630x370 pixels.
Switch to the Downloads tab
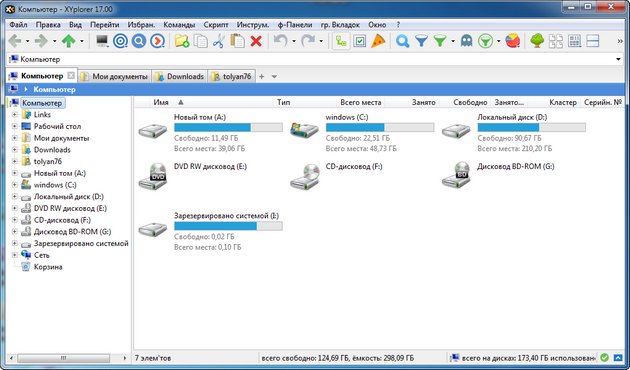(x=180, y=76)
